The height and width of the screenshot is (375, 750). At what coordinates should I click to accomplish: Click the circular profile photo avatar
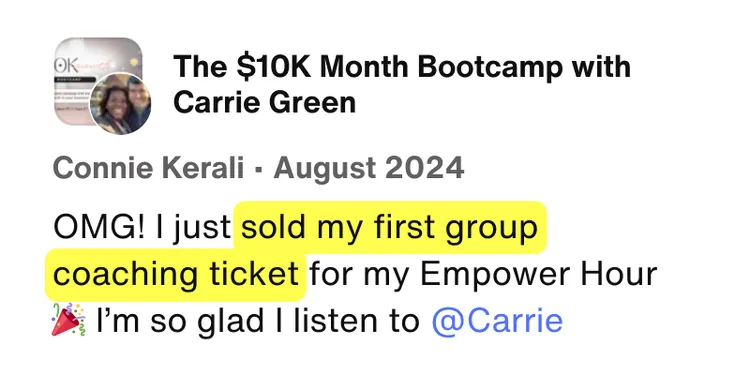coord(121,104)
